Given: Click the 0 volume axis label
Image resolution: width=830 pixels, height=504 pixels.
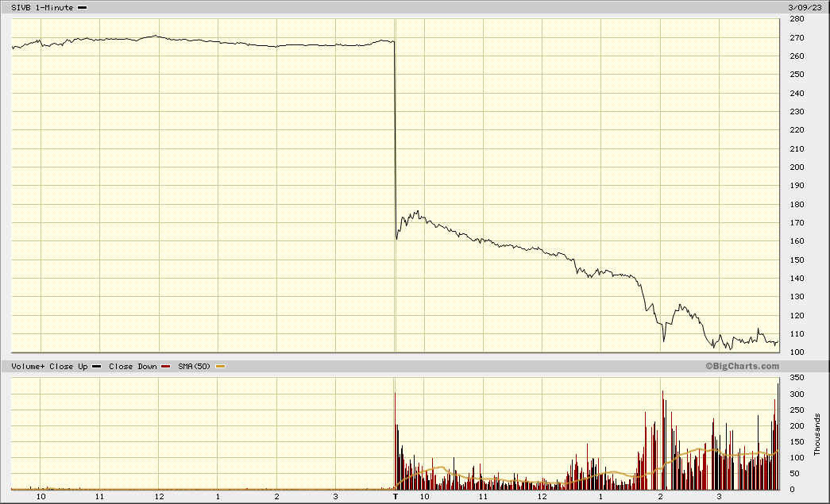Looking at the screenshot, I should click(x=793, y=490).
